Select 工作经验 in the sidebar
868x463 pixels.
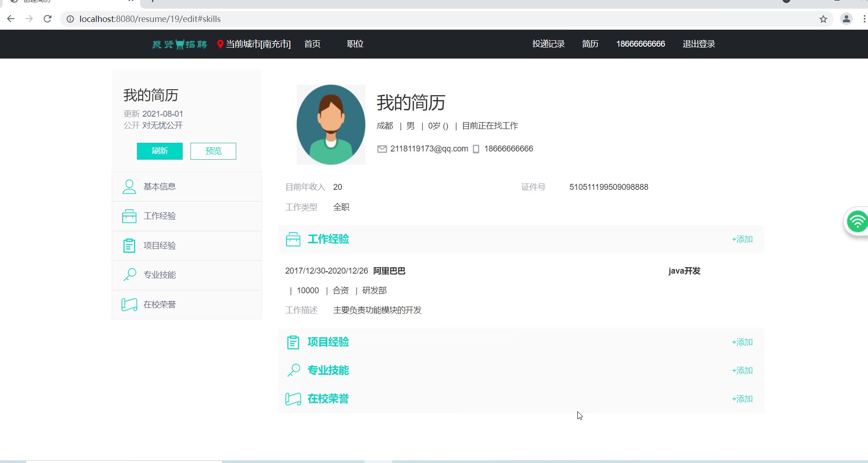187,216
